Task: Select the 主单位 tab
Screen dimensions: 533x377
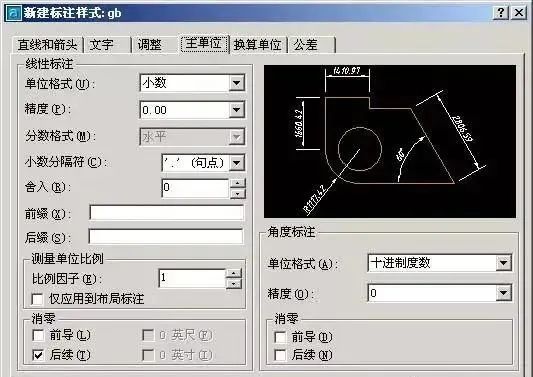Action: [204, 44]
